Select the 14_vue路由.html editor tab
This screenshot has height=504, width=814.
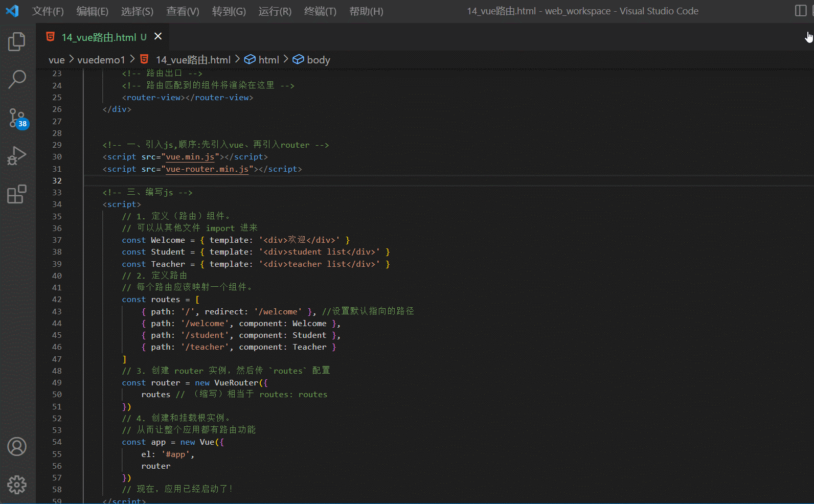(x=102, y=37)
